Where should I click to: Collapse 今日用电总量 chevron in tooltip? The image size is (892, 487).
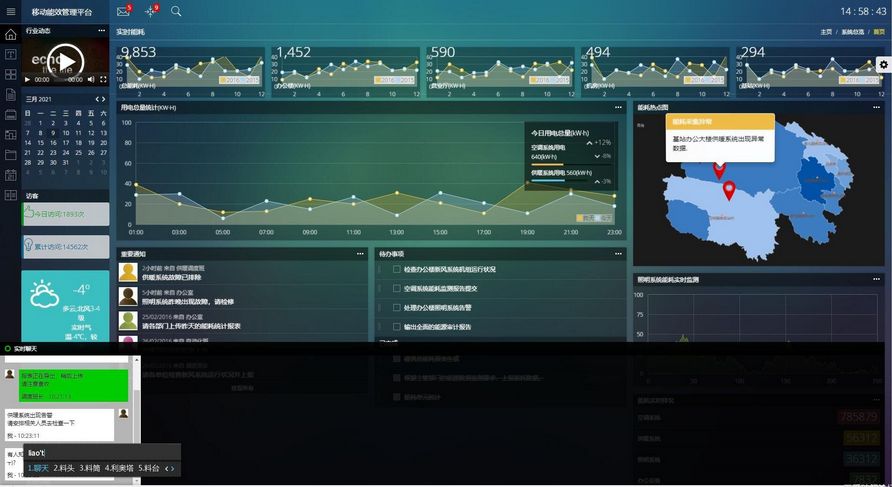coord(589,143)
